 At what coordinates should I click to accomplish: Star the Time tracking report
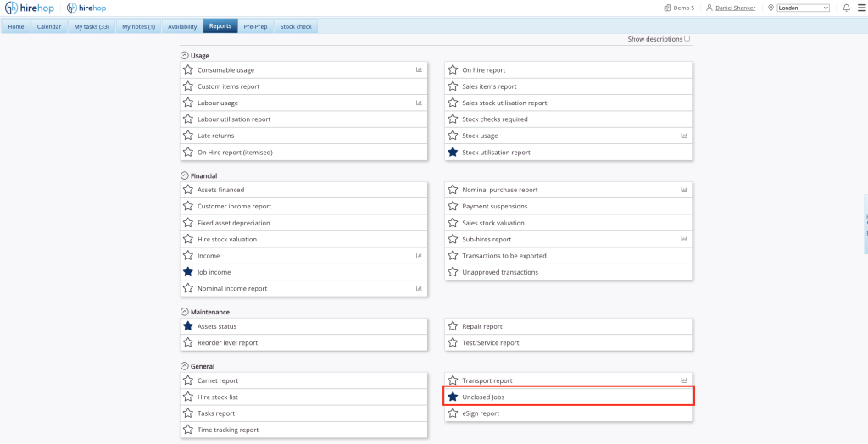point(188,430)
